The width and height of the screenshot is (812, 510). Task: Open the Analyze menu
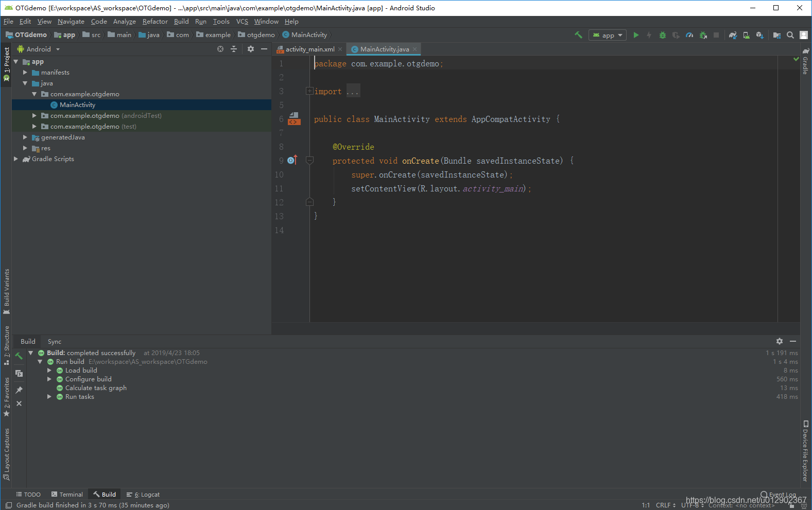click(x=125, y=22)
